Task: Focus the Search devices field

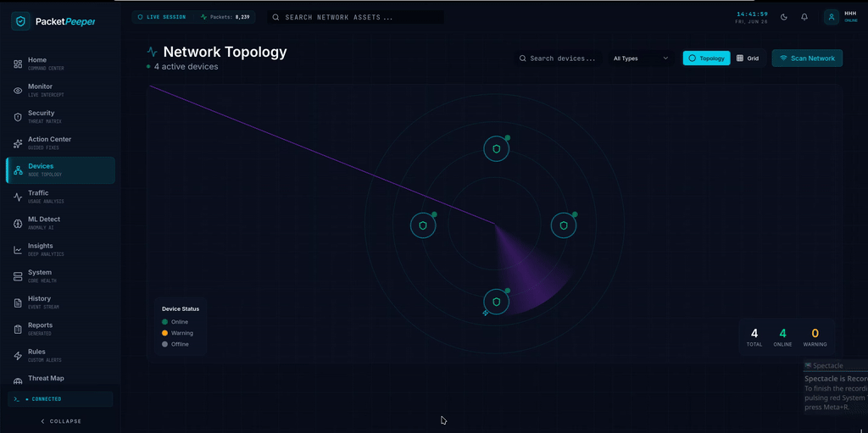Action: tap(558, 58)
